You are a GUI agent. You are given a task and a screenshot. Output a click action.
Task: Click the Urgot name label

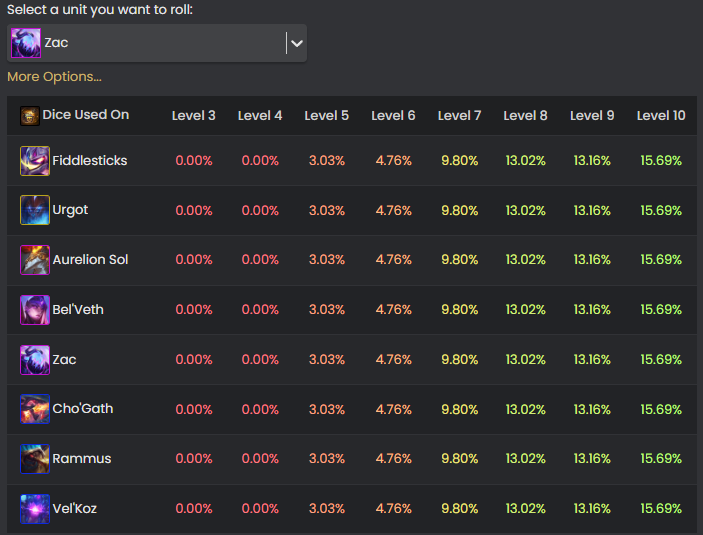point(70,210)
